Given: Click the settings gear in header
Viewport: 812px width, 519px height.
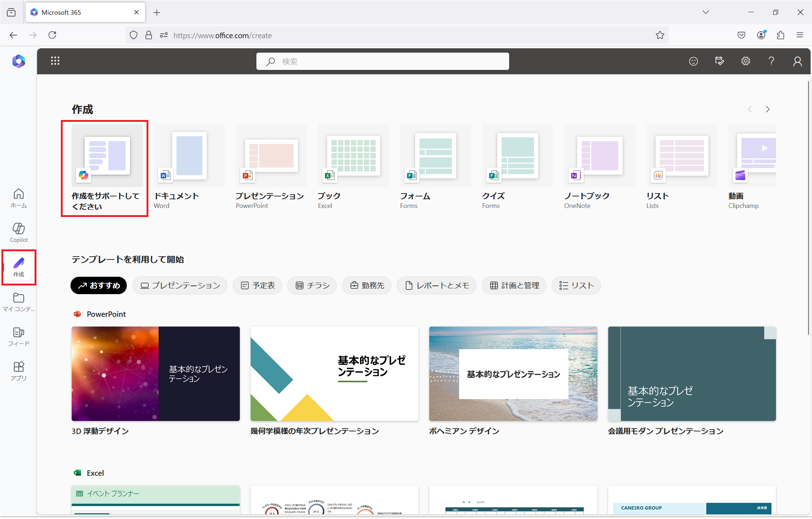Looking at the screenshot, I should (x=745, y=61).
